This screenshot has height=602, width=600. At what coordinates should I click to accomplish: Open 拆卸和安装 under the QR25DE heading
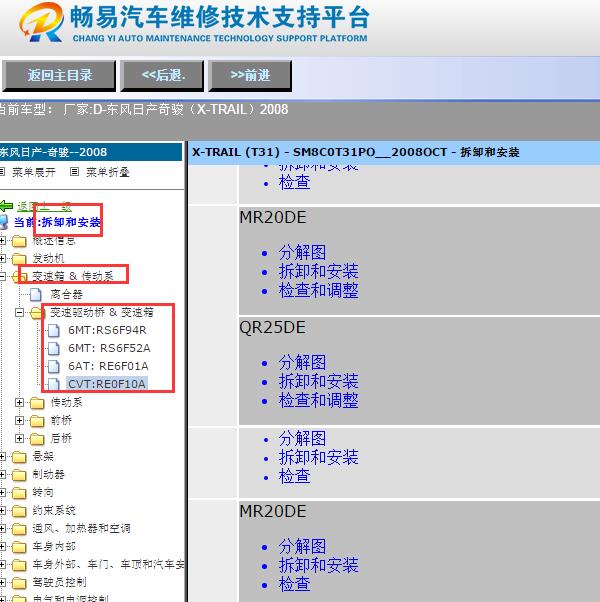pyautogui.click(x=318, y=381)
